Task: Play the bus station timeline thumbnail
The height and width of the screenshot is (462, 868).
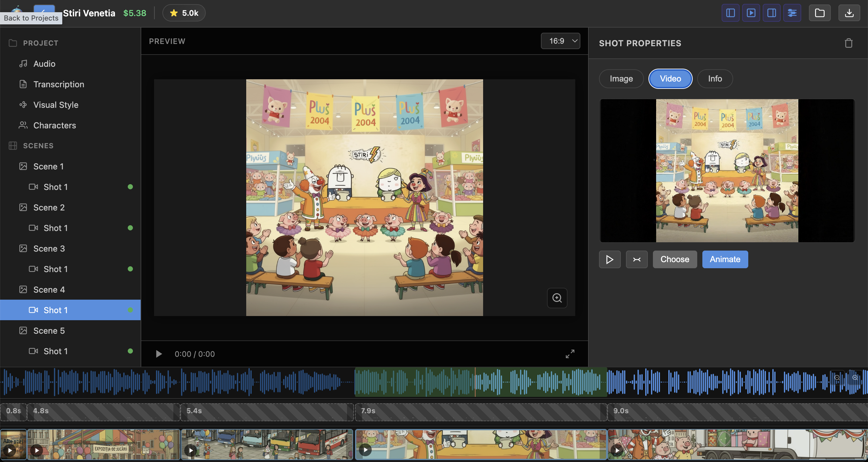Action: coord(191,450)
